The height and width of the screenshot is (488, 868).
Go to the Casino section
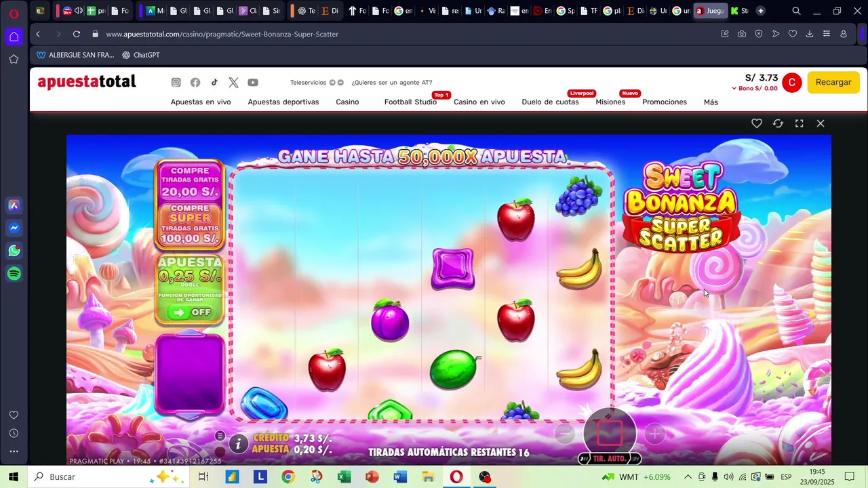click(x=347, y=102)
